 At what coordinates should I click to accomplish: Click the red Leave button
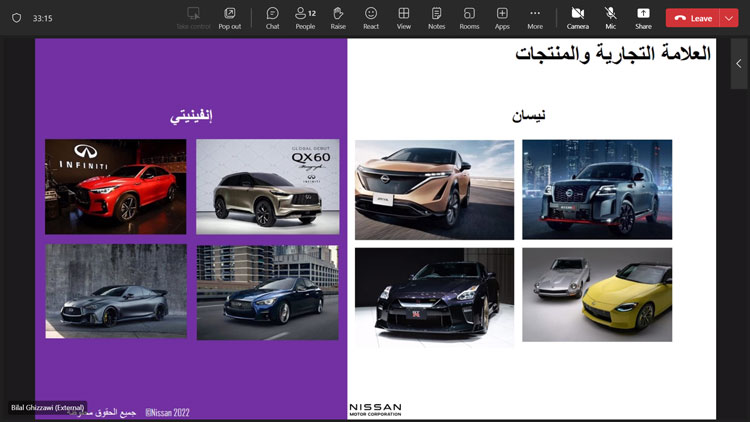click(x=693, y=18)
